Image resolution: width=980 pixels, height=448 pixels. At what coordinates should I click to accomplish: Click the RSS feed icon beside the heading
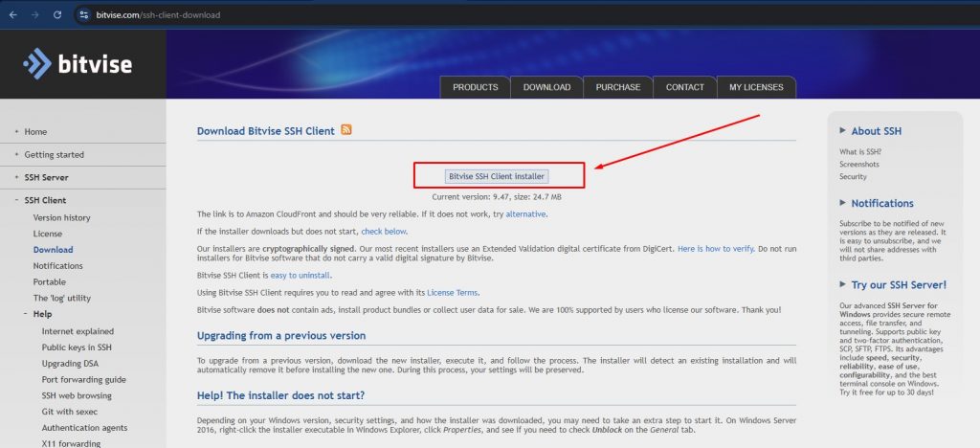coord(346,130)
